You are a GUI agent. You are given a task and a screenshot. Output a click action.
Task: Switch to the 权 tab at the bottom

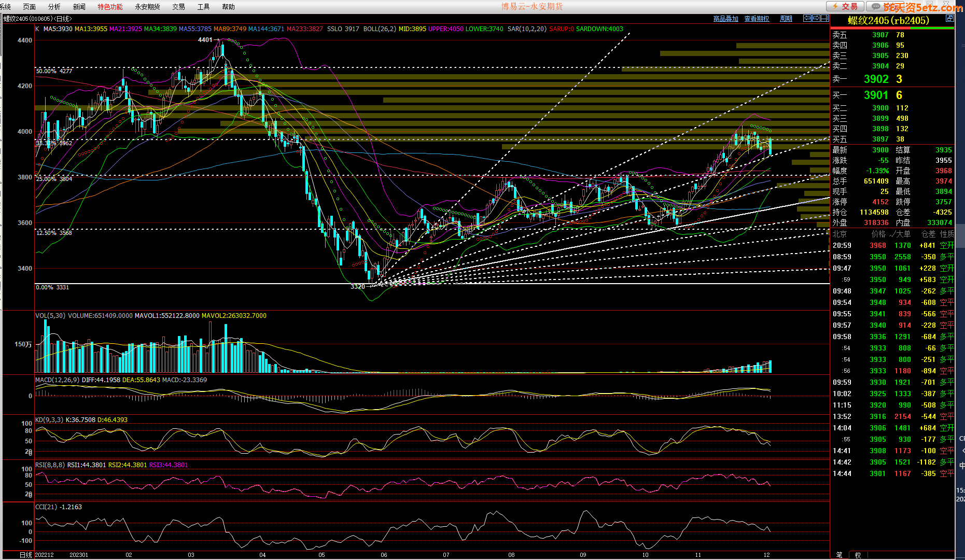tap(858, 555)
